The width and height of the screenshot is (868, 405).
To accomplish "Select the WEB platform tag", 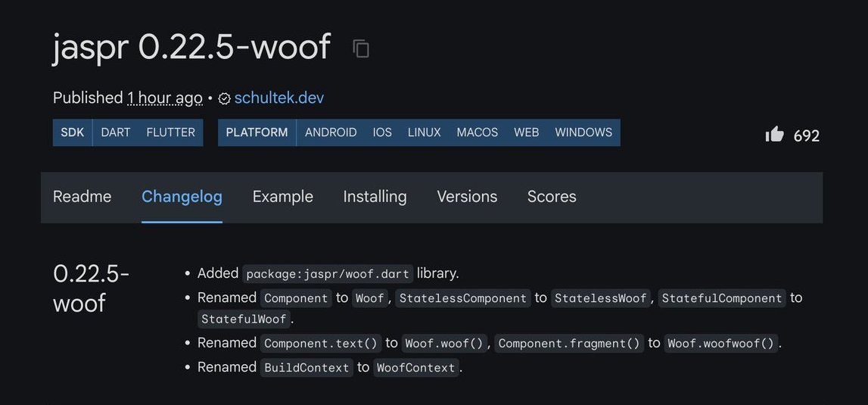I will coord(526,132).
